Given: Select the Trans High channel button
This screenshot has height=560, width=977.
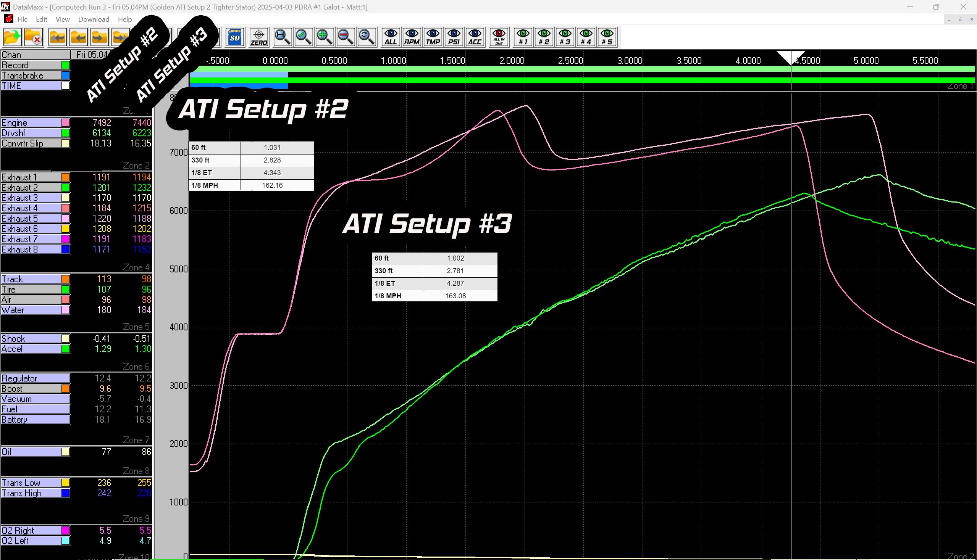Looking at the screenshot, I should click(36, 493).
